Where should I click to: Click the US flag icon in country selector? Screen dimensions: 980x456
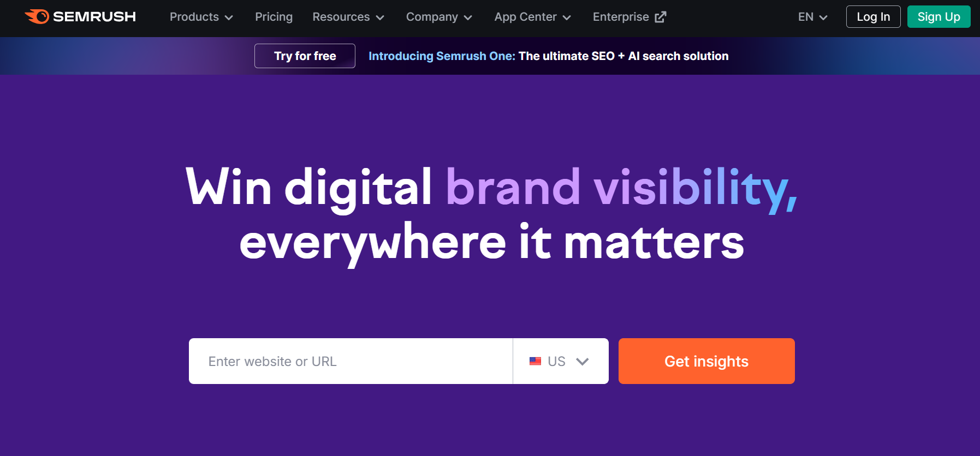tap(536, 361)
